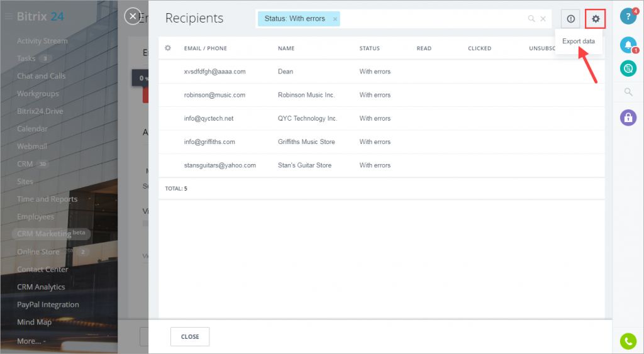Viewport: 644px width, 354px height.
Task: Open Webmail in left menu
Action: pyautogui.click(x=31, y=147)
